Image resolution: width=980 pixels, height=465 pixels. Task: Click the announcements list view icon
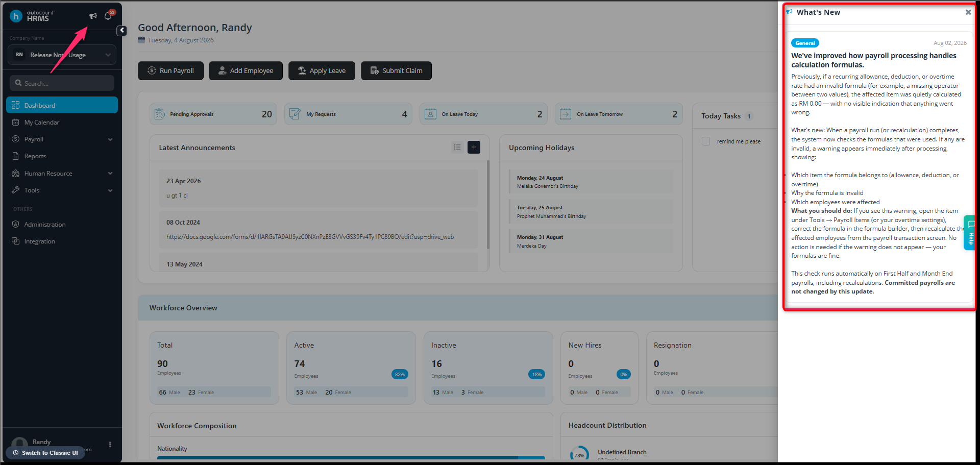coord(457,148)
